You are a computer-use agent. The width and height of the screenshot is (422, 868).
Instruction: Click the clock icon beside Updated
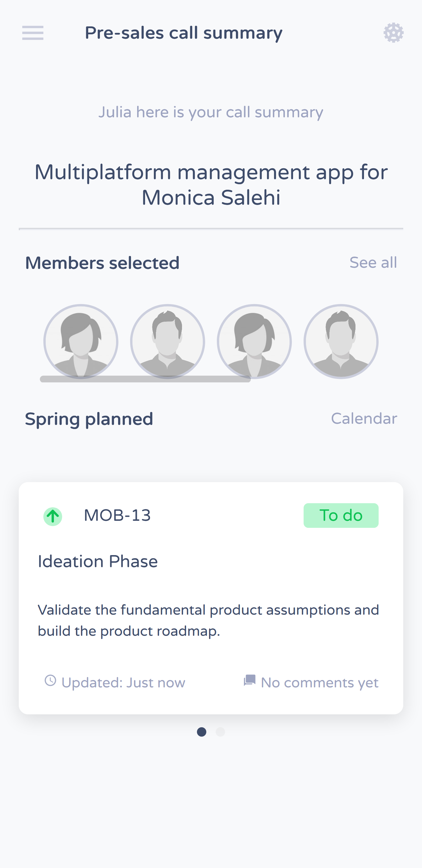point(50,680)
